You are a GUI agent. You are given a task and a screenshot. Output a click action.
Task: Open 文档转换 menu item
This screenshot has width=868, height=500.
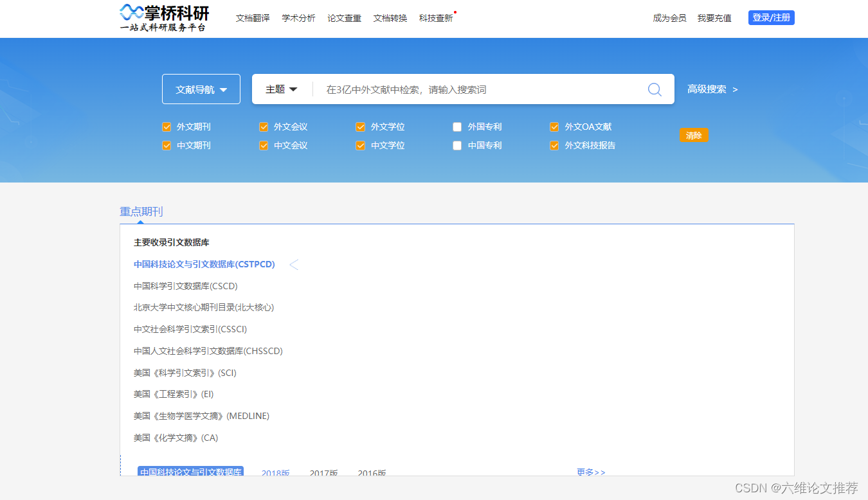[390, 18]
